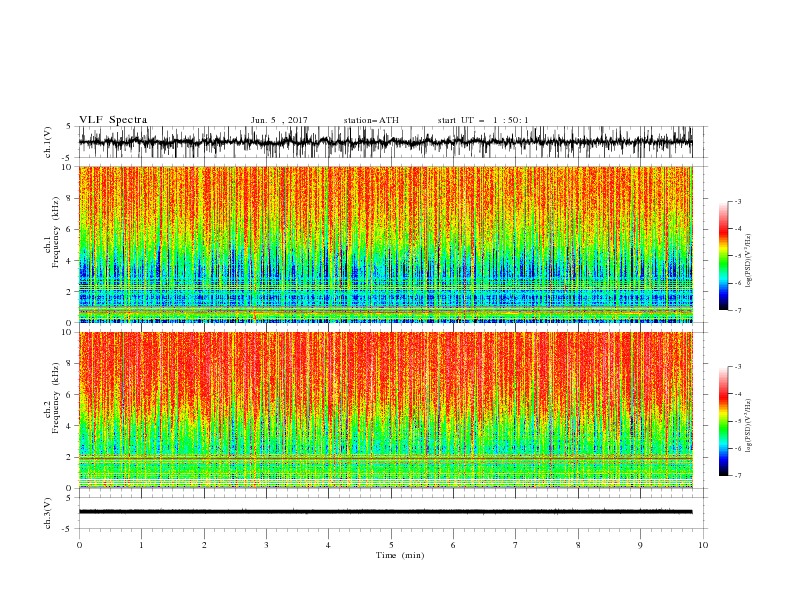Click the "2" tick on the Time axis

click(204, 545)
